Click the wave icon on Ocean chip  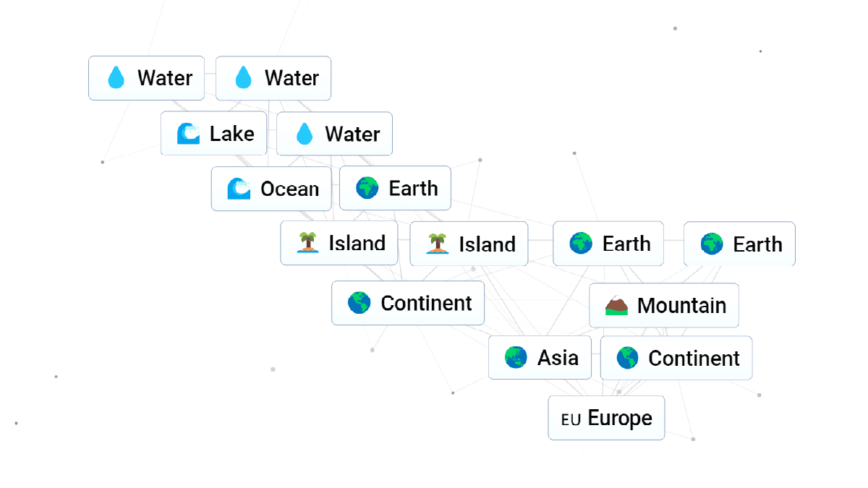tap(239, 189)
